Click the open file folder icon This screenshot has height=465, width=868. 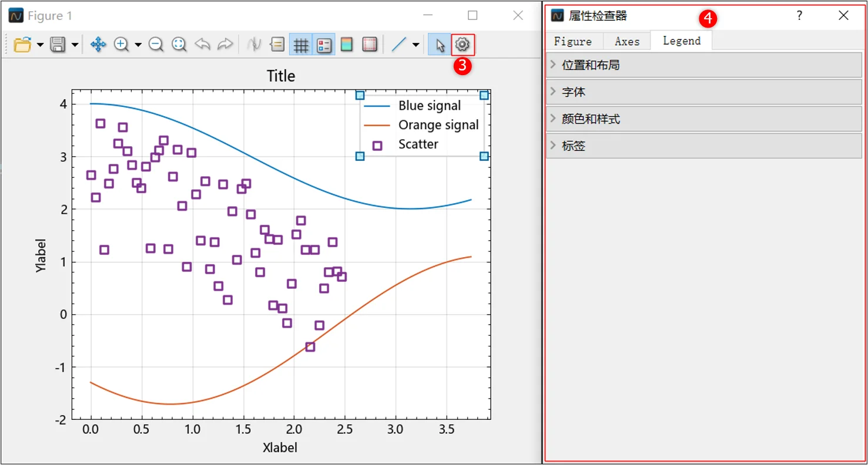pos(22,45)
